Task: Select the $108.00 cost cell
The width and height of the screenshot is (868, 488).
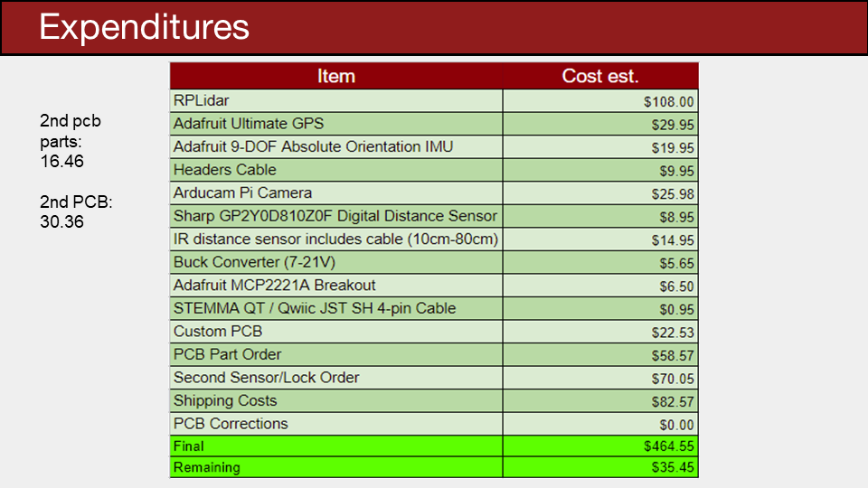Action: click(x=600, y=101)
